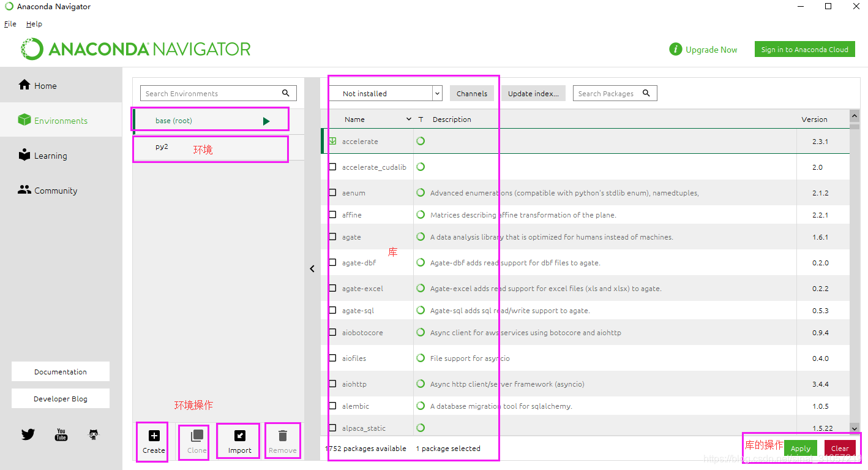Viewport: 868px width, 470px height.
Task: Select the aiobotocore package name
Action: coord(362,332)
